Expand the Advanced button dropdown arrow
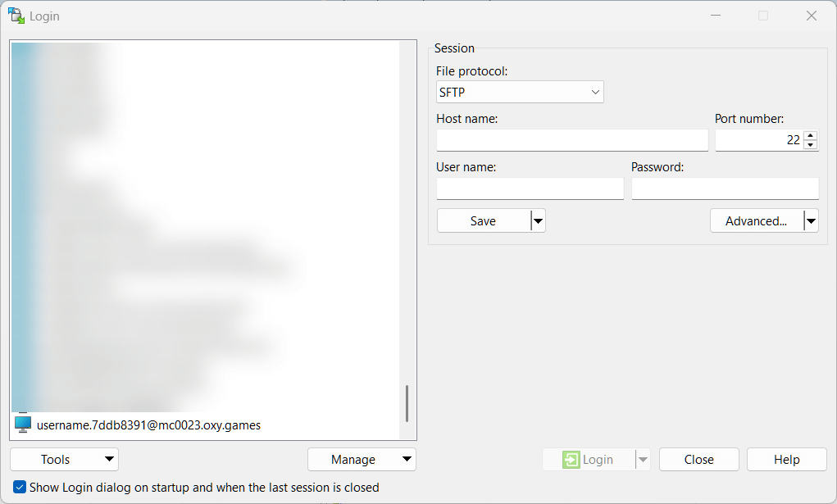 click(810, 220)
